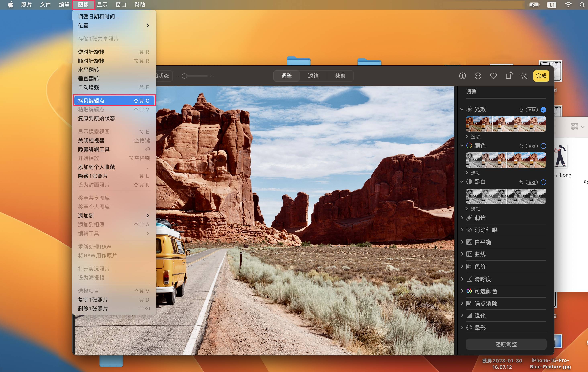Click the Vignette circle icon
Image resolution: width=588 pixels, height=372 pixels.
point(469,328)
